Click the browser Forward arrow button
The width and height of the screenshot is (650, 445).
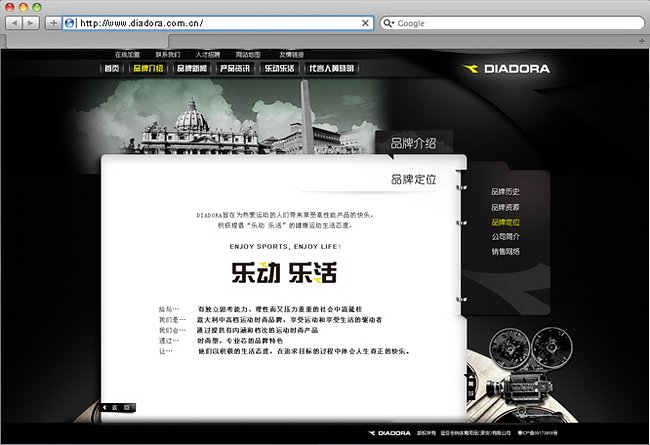tap(31, 23)
